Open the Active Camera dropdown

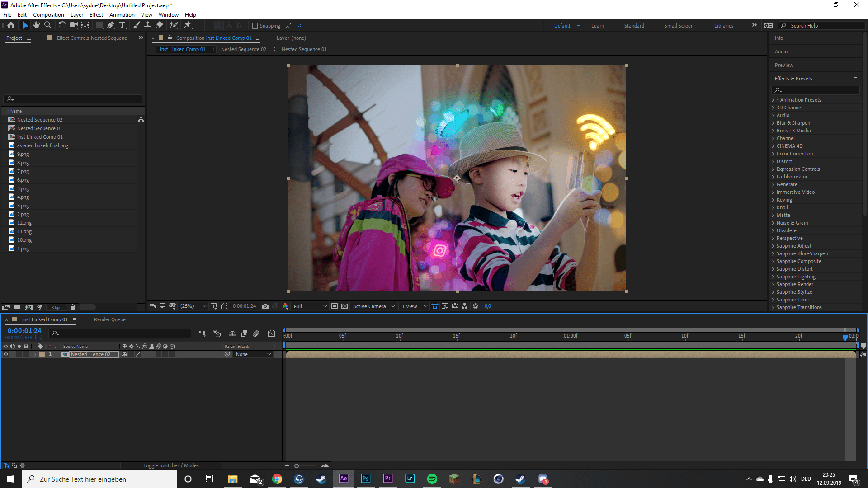[373, 306]
